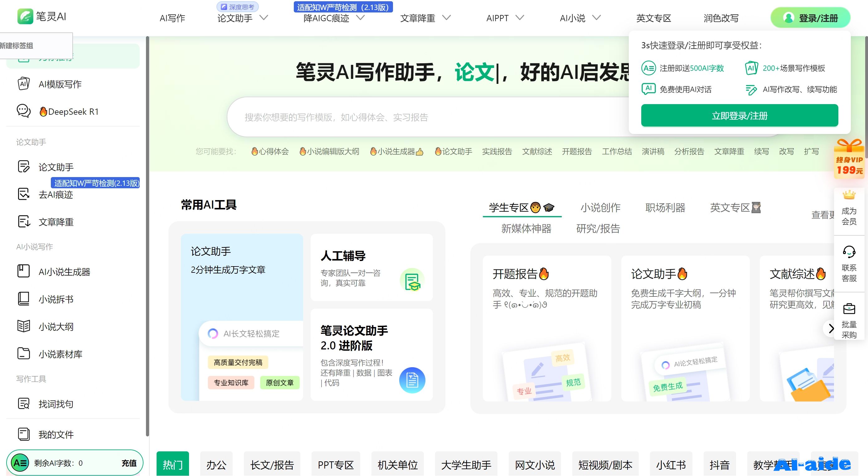Select the 网文小说 category tab

535,464
